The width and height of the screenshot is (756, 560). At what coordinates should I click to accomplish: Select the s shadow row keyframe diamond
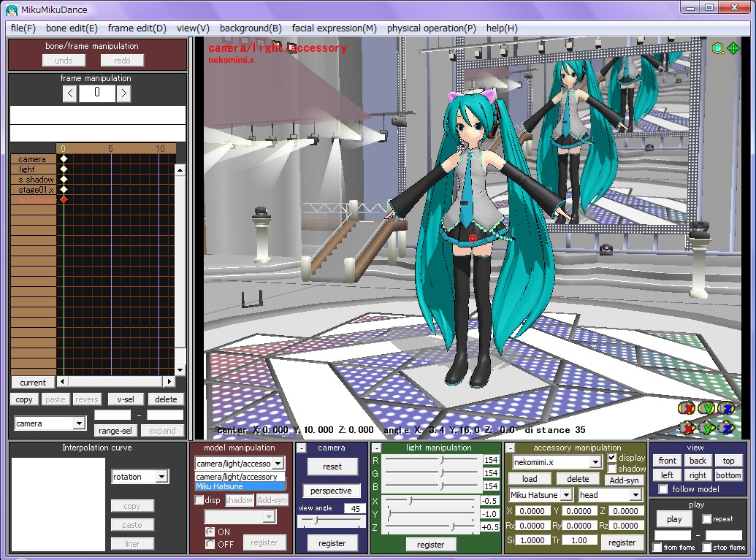pyautogui.click(x=64, y=180)
